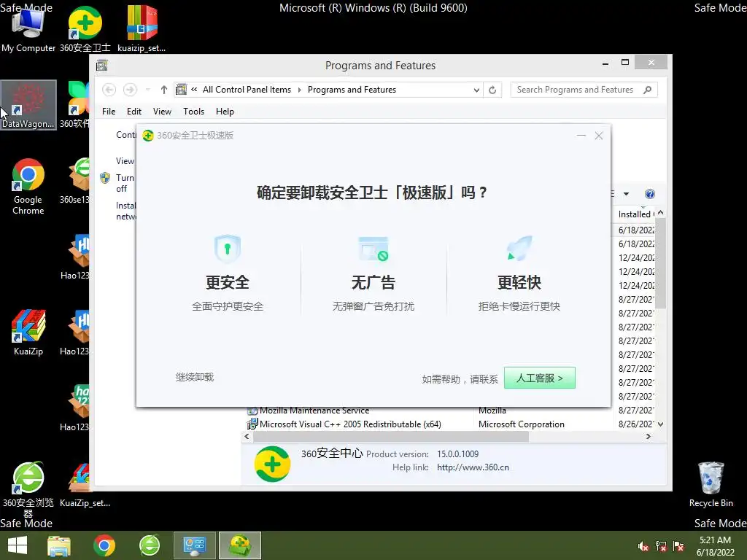Screen dimensions: 747x560
Task: Click the 无弹窗广告免打扰 description text
Action: (x=373, y=306)
